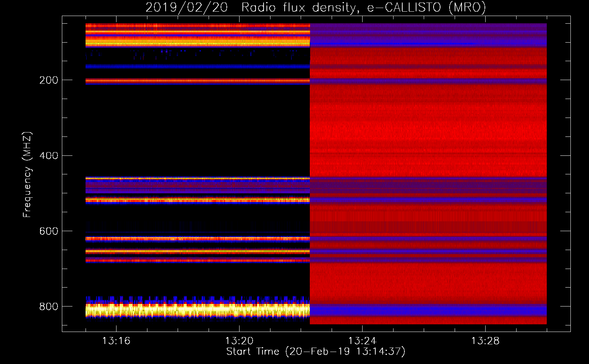This screenshot has height=364, width=589.
Task: Click the 600 frequency tick label
Action: [49, 231]
